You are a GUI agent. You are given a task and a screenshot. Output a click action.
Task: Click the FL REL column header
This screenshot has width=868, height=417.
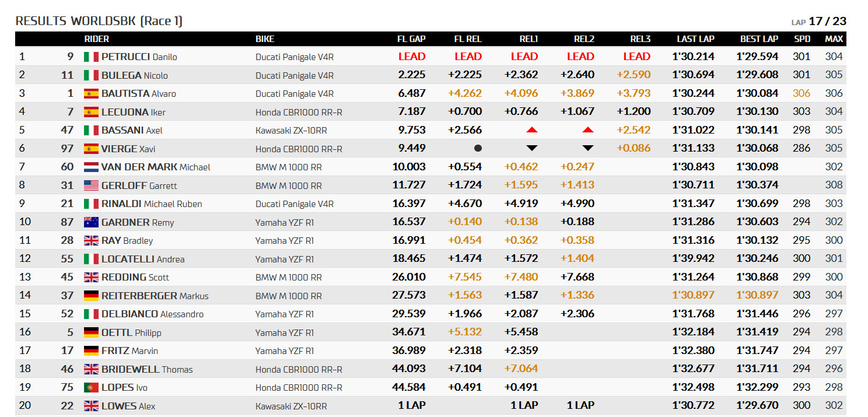[468, 39]
